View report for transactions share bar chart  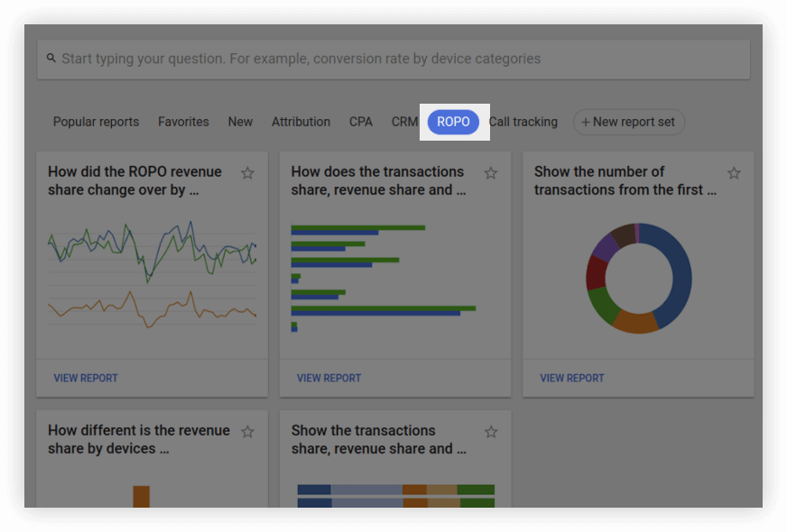pyautogui.click(x=329, y=378)
